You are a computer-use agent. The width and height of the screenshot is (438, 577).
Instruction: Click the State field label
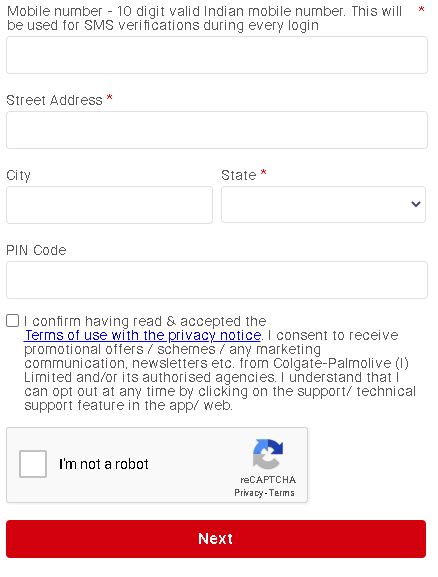tap(239, 175)
